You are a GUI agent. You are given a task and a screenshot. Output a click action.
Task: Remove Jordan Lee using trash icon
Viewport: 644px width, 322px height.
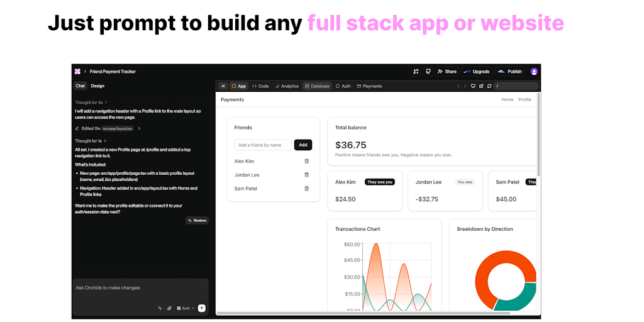[306, 175]
